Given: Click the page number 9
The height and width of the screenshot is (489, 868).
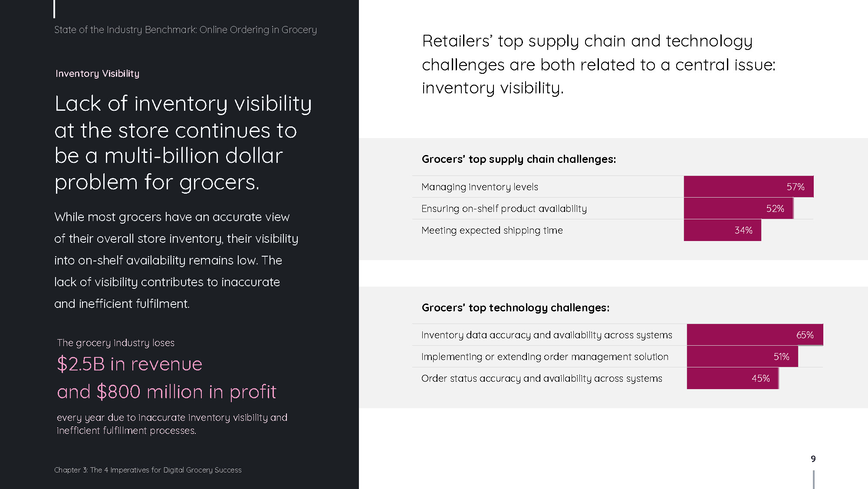Looking at the screenshot, I should [x=813, y=459].
